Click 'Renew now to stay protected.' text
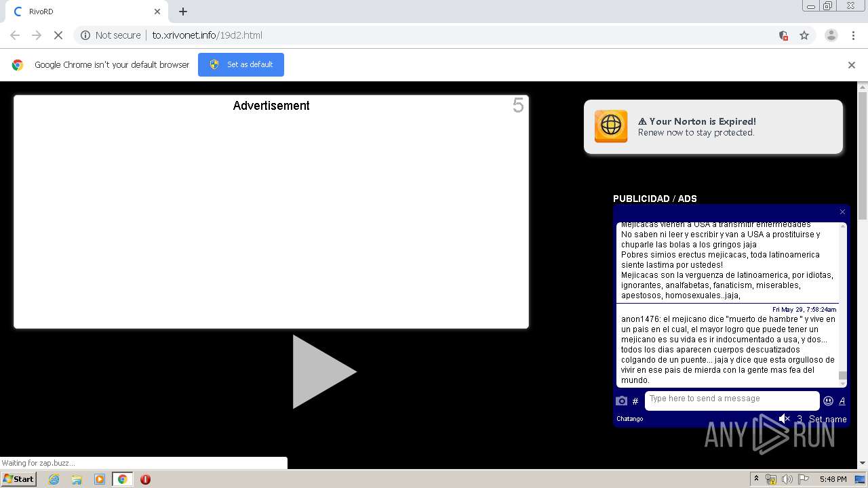The image size is (868, 488). [x=696, y=133]
